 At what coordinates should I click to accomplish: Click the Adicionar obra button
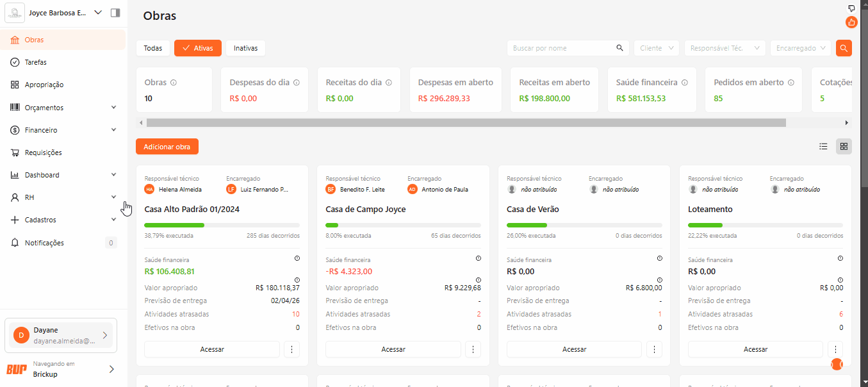pyautogui.click(x=167, y=147)
